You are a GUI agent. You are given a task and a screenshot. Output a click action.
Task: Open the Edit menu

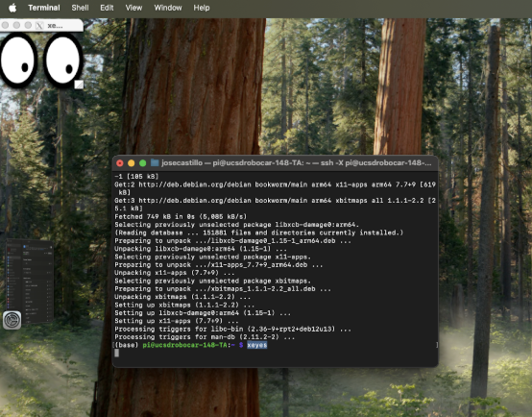point(107,8)
